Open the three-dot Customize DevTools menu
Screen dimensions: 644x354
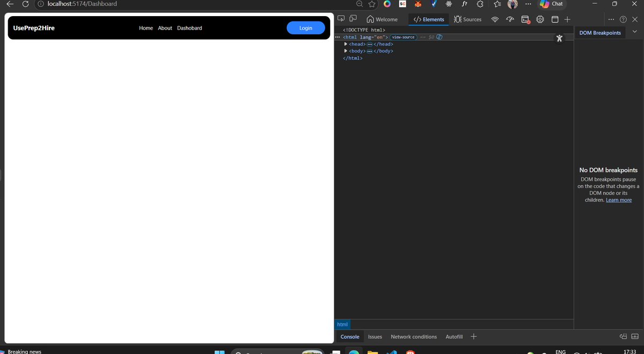click(611, 19)
